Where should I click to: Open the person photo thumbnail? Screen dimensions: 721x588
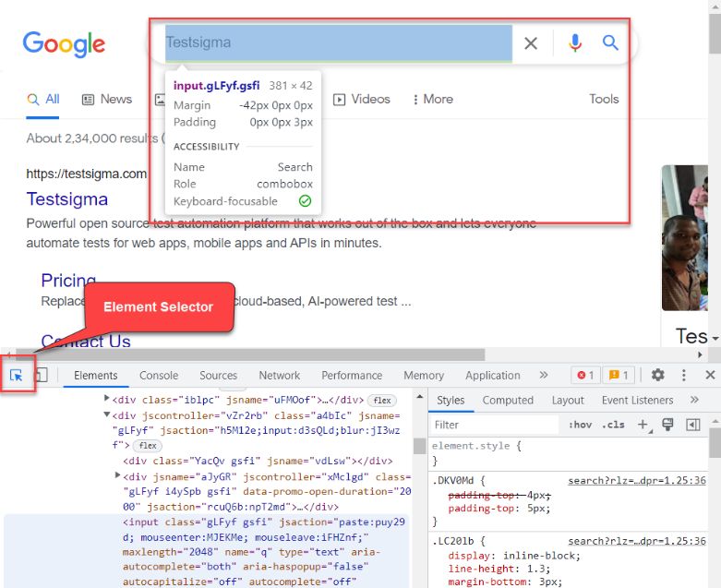point(685,237)
